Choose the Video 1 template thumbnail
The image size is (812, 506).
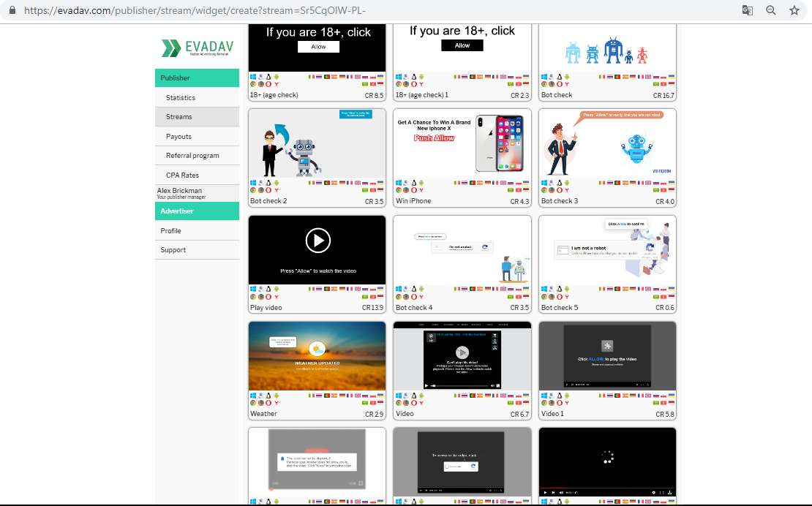607,356
